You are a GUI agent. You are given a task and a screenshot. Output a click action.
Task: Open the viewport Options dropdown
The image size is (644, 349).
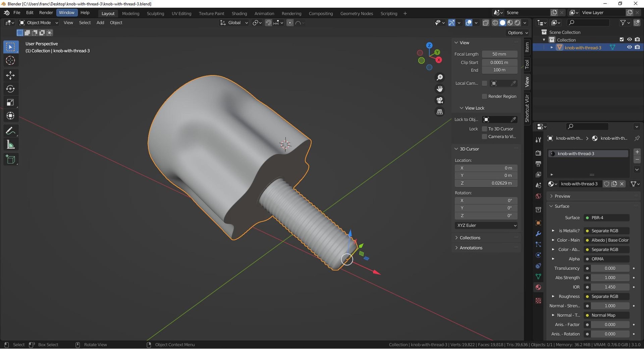518,33
